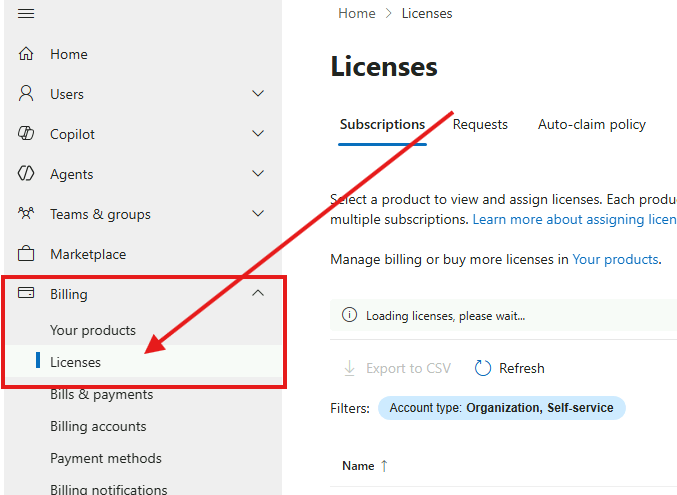Follow the Your products link in description

(615, 259)
